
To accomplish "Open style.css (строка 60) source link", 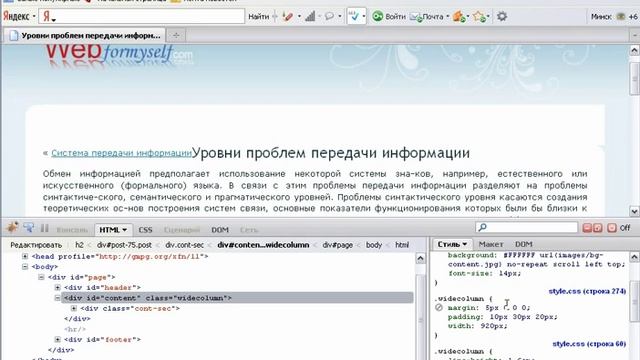I will point(589,344).
